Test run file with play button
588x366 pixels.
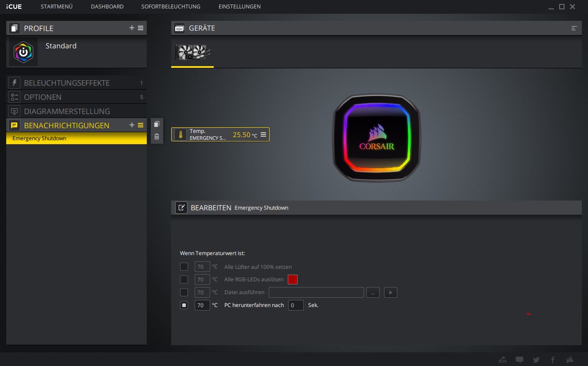390,292
